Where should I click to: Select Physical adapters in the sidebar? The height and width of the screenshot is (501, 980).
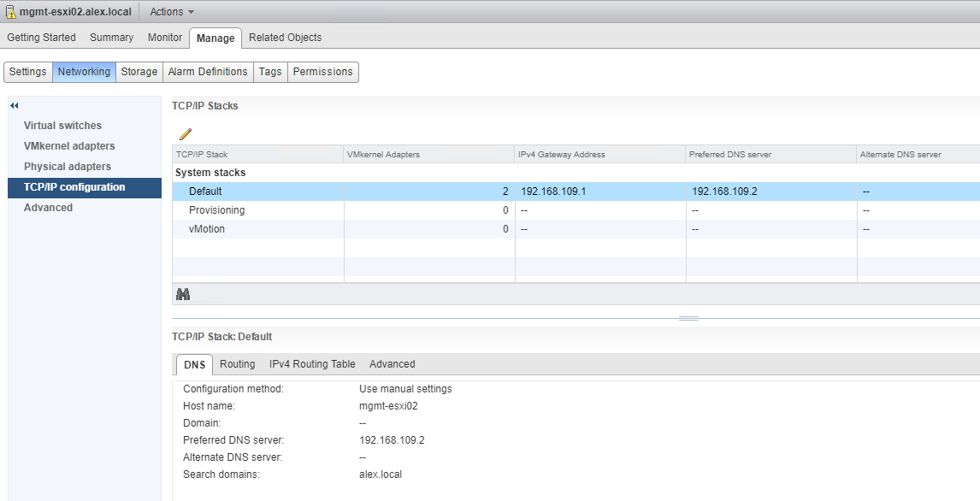[x=68, y=167]
